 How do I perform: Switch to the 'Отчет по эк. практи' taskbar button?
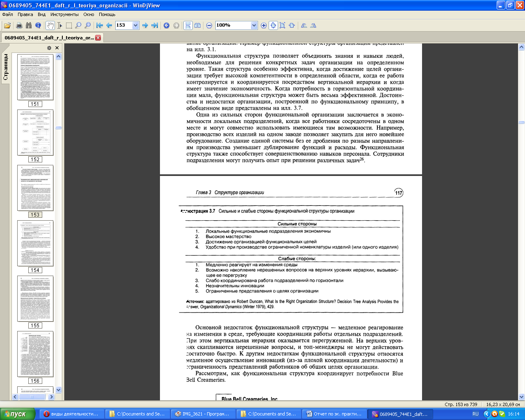click(x=334, y=414)
